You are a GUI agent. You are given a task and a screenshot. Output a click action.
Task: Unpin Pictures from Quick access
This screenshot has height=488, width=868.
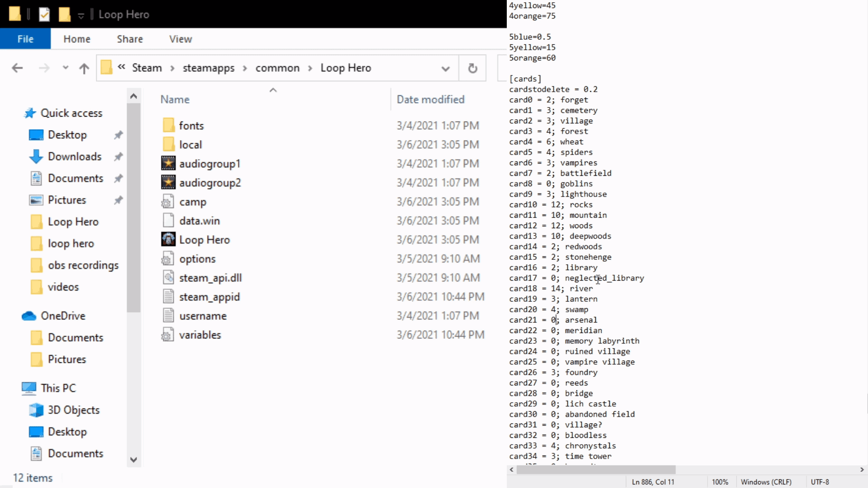point(118,200)
